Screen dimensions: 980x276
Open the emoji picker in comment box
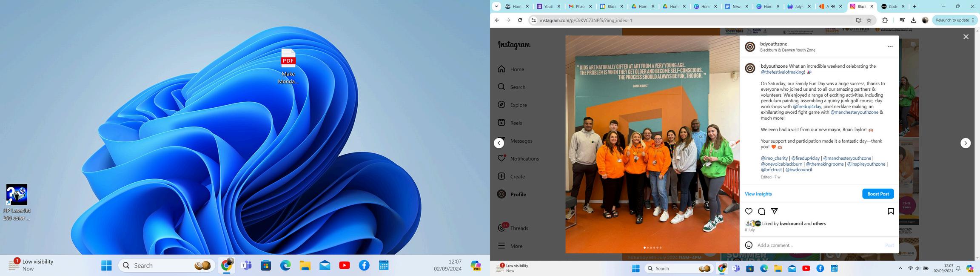[x=749, y=245]
